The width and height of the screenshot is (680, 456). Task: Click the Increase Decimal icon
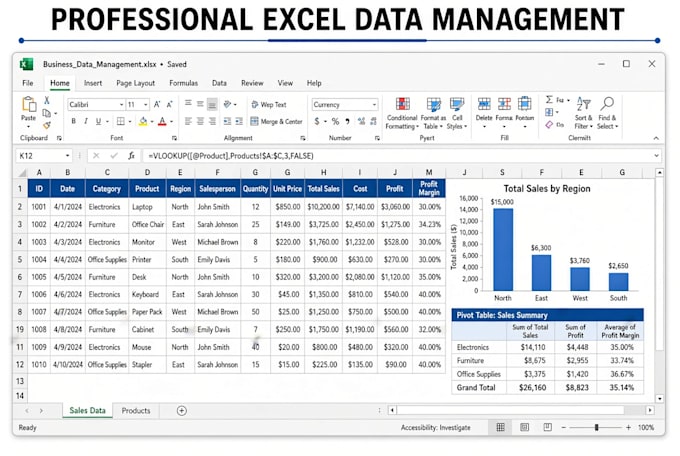pyautogui.click(x=361, y=121)
